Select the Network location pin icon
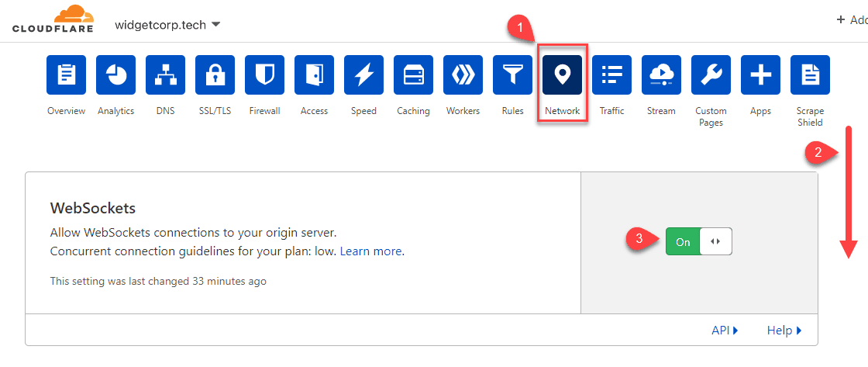This screenshot has width=868, height=367. [562, 75]
